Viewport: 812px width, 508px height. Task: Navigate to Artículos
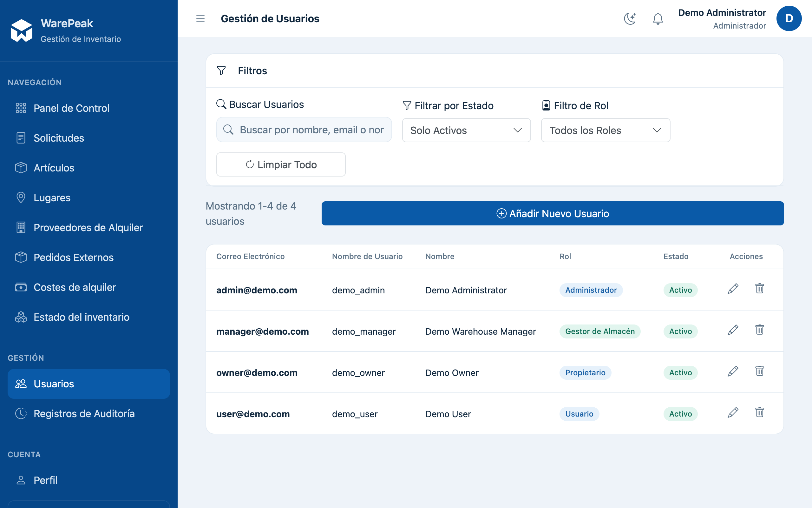88,168
